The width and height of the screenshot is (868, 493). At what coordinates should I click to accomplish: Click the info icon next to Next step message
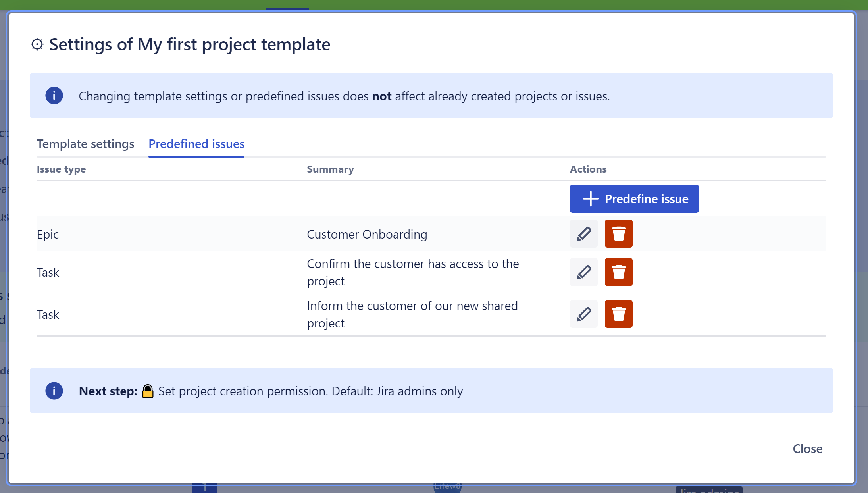[x=54, y=391]
